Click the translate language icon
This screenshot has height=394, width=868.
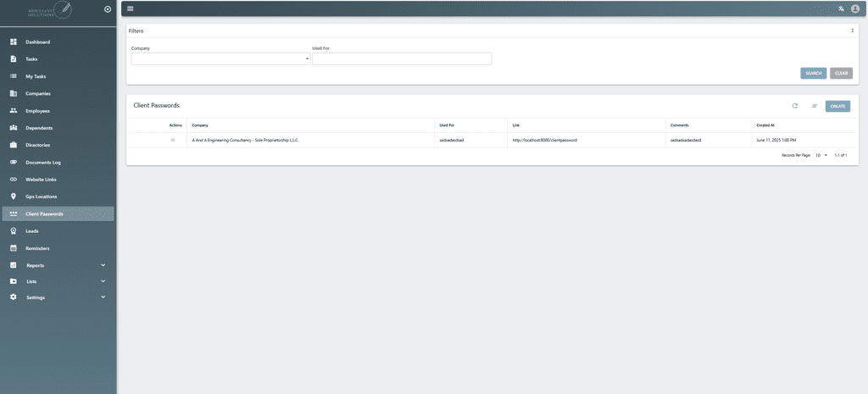842,8
